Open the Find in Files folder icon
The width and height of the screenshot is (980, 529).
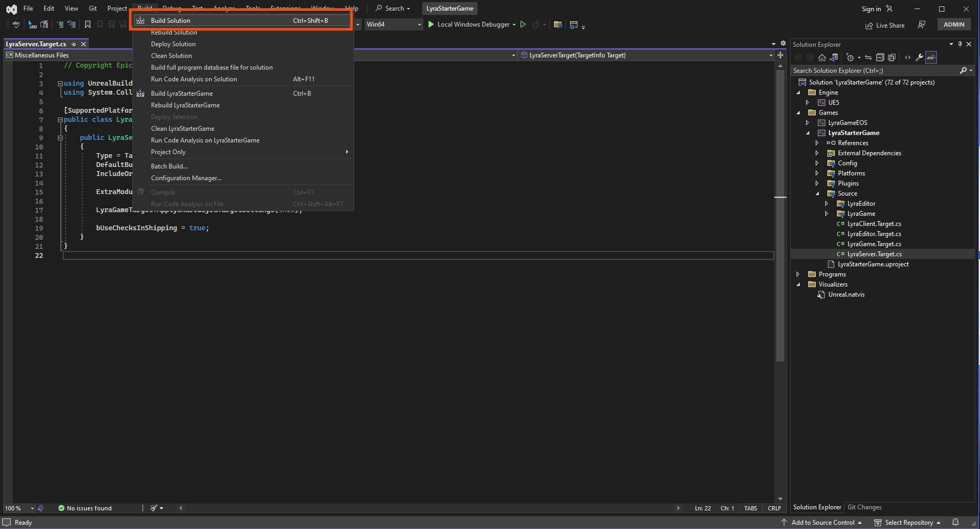point(558,24)
